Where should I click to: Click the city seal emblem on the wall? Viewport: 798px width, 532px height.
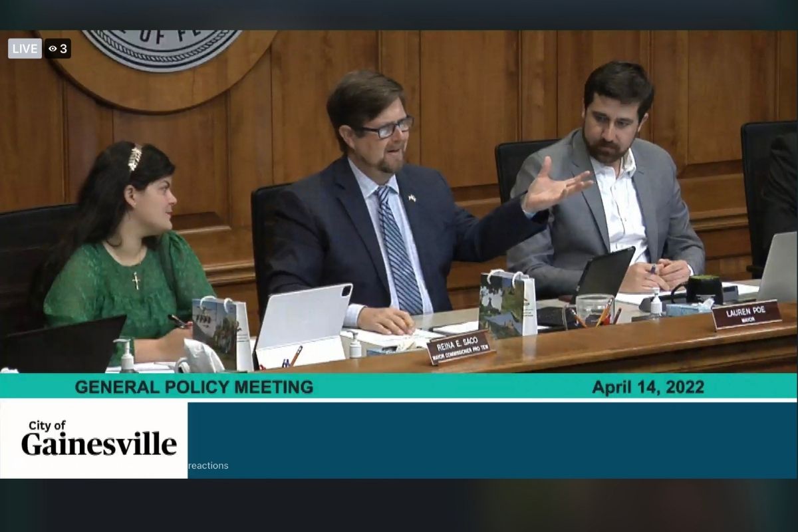[160, 48]
